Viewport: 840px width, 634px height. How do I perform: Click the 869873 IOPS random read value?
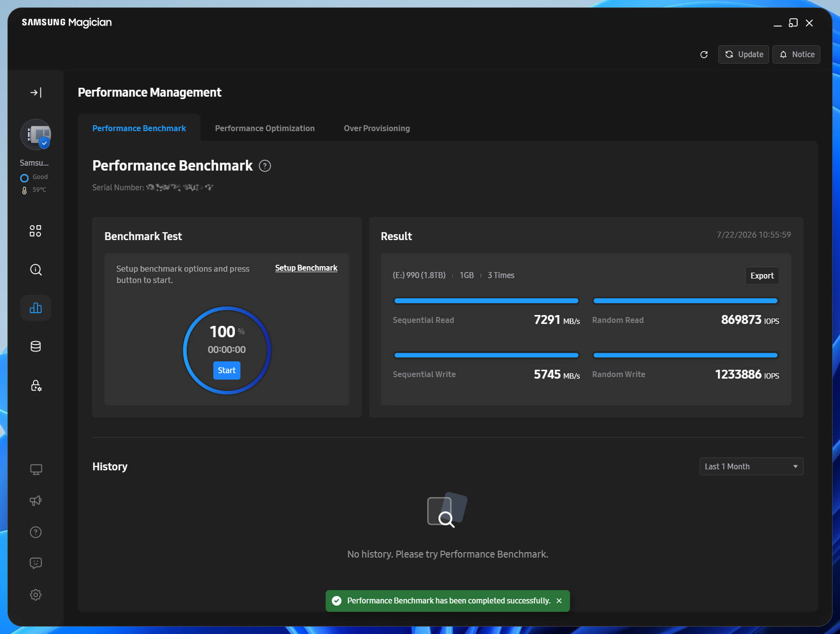coord(750,320)
